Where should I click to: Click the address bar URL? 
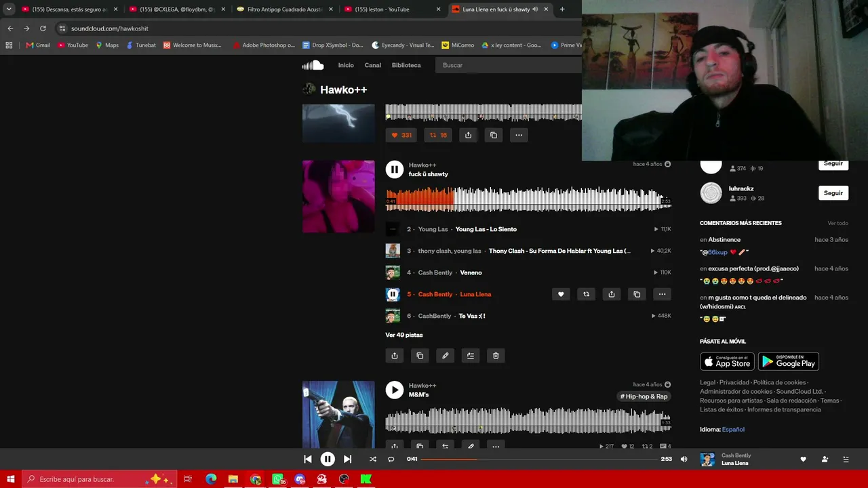110,28
